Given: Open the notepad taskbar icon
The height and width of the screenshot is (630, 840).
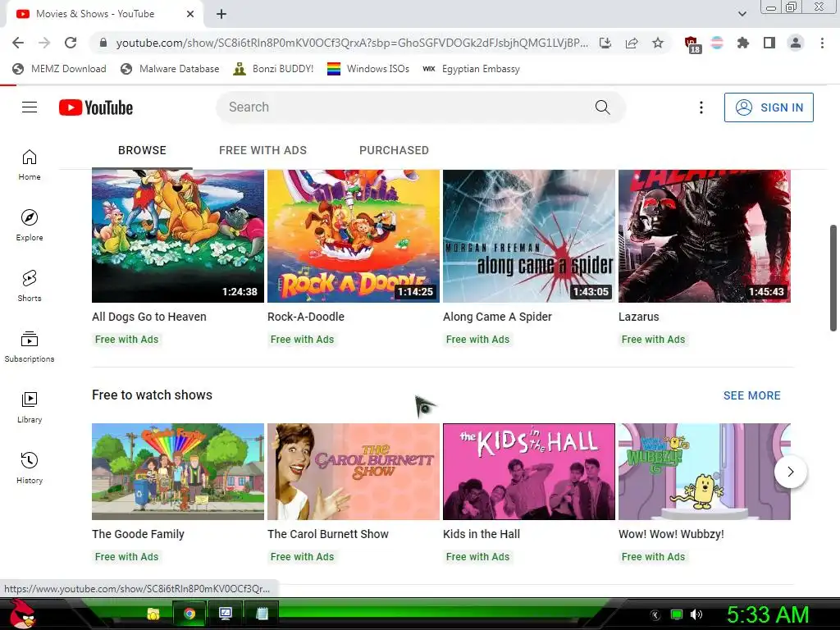Looking at the screenshot, I should point(262,614).
